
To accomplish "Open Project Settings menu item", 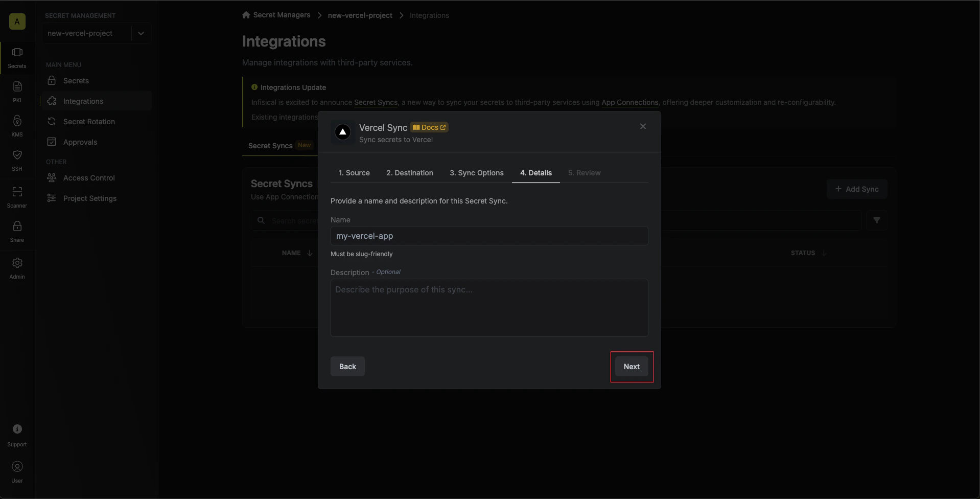I will 96,198.
